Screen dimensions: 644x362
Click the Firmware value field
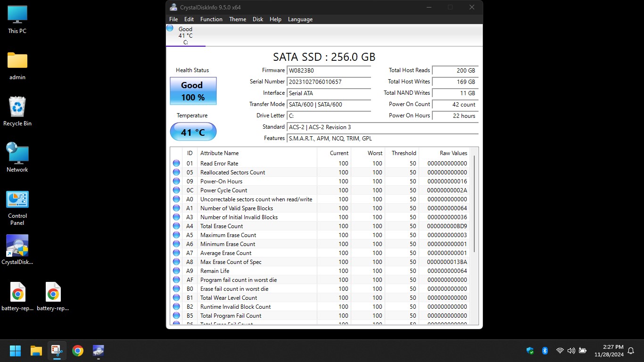click(x=329, y=70)
